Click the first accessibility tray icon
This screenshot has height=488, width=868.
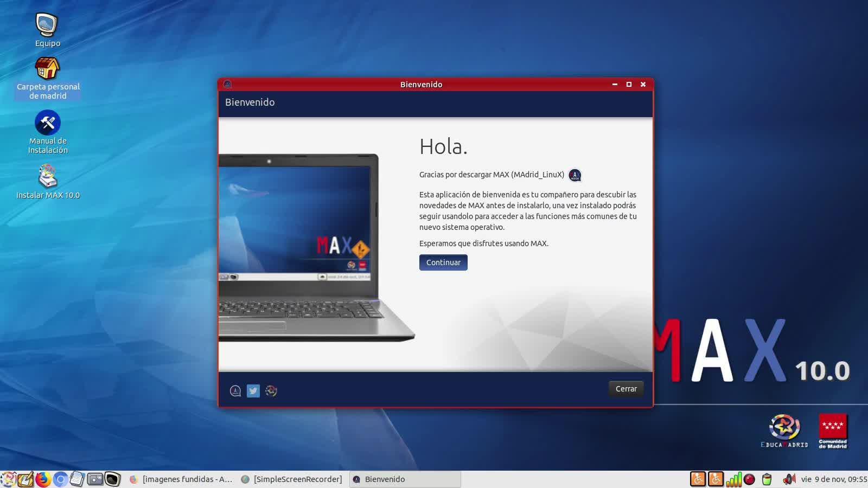point(698,479)
